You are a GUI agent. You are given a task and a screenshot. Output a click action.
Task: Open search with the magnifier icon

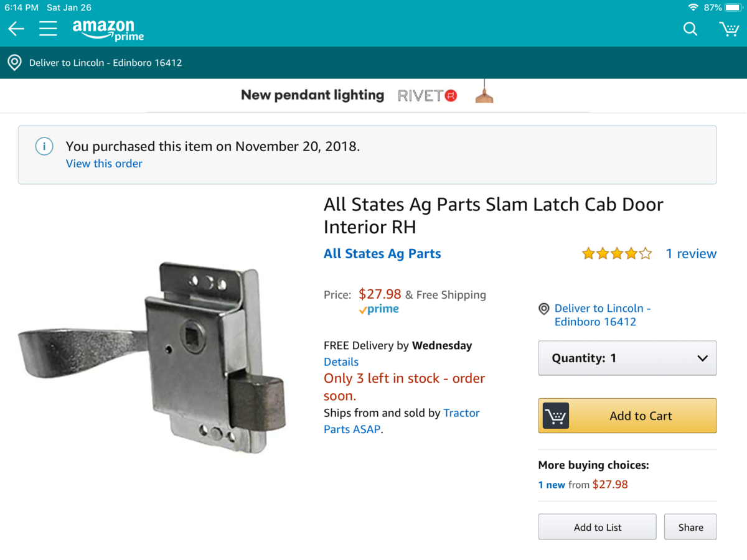(690, 29)
